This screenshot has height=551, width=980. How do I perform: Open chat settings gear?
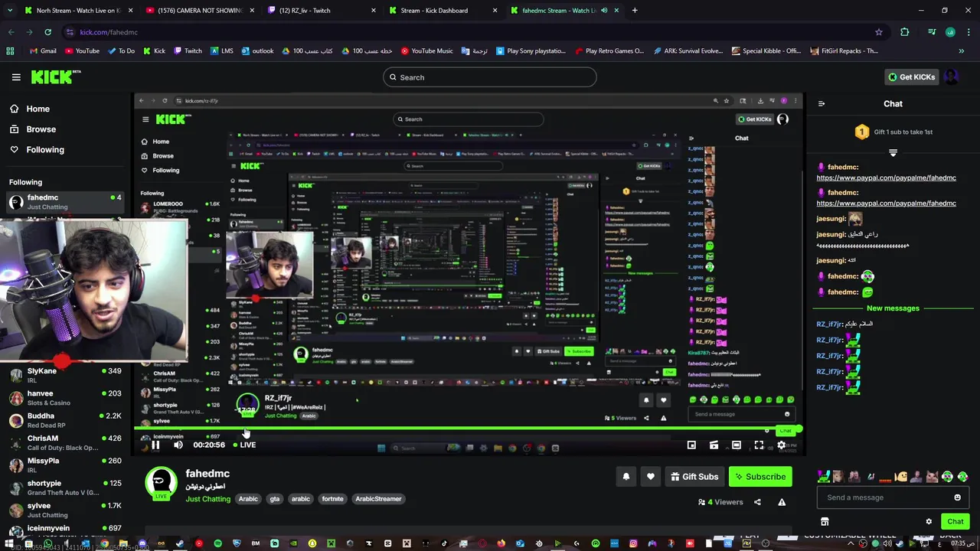tap(929, 522)
